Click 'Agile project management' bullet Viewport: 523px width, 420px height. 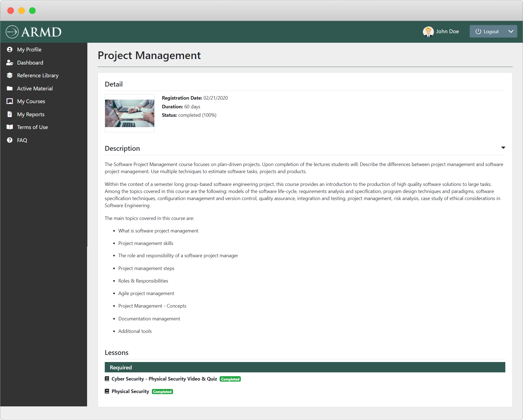(146, 293)
